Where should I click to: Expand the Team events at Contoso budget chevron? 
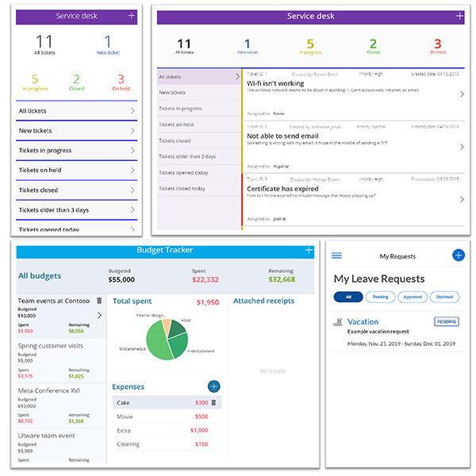click(99, 316)
